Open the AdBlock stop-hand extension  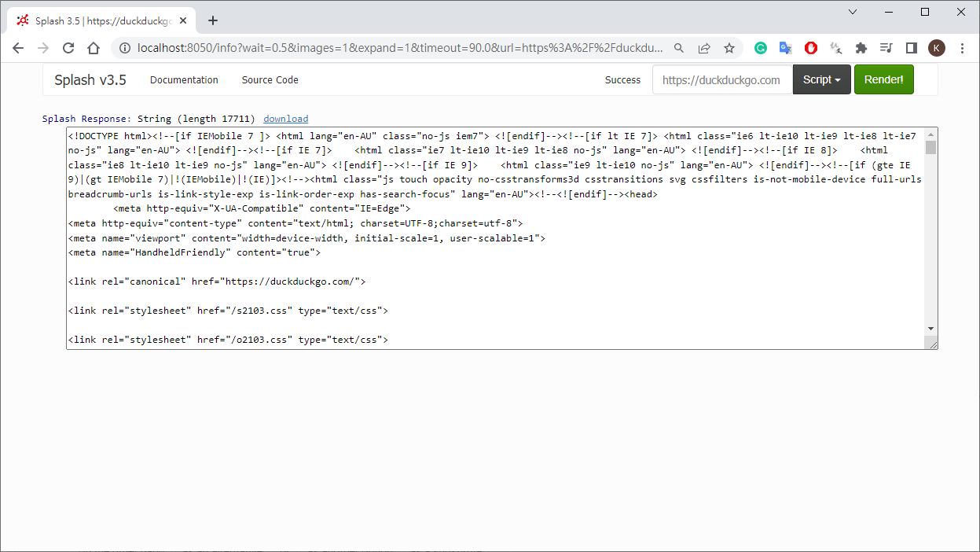pyautogui.click(x=810, y=48)
